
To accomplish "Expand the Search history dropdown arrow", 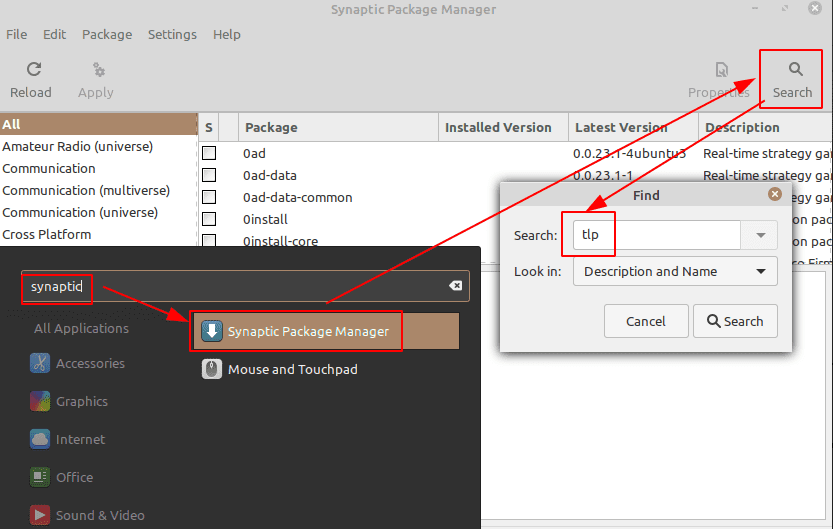I will point(760,235).
